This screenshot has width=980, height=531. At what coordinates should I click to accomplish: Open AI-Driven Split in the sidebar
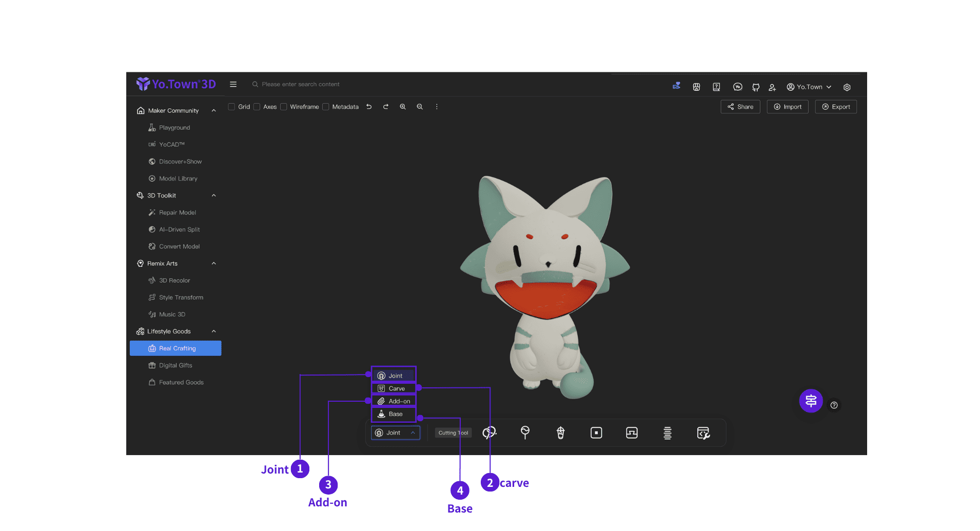175,229
